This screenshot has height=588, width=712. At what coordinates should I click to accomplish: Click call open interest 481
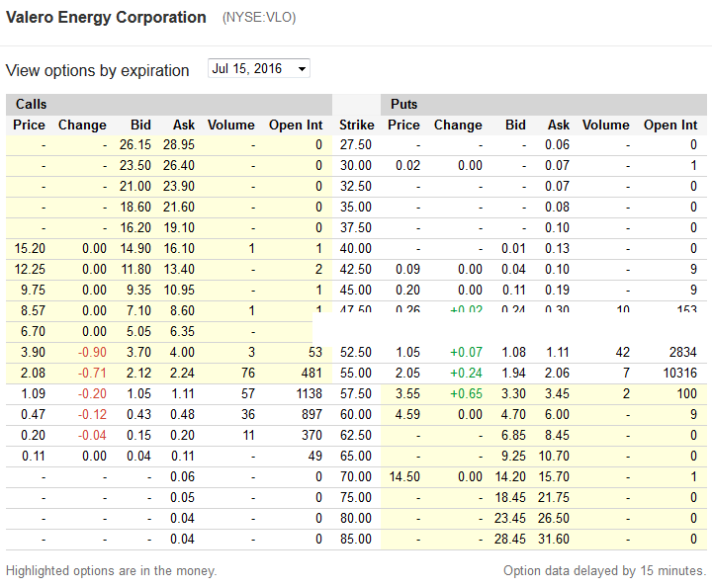311,373
